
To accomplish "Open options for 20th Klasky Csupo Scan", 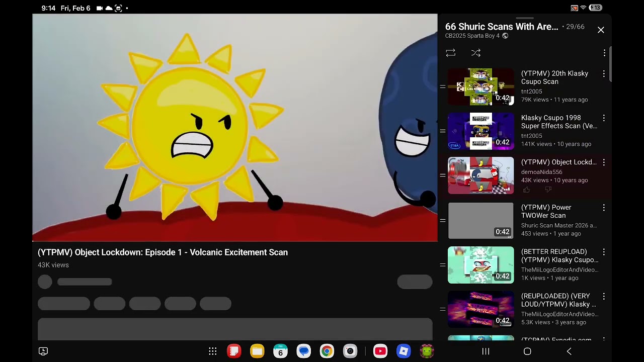I will click(x=604, y=74).
